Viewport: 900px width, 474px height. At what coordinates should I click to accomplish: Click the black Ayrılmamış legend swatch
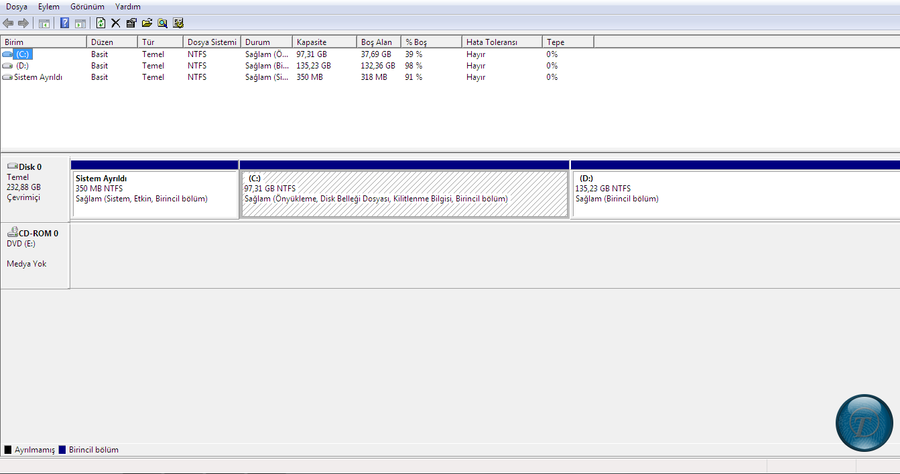[7, 450]
